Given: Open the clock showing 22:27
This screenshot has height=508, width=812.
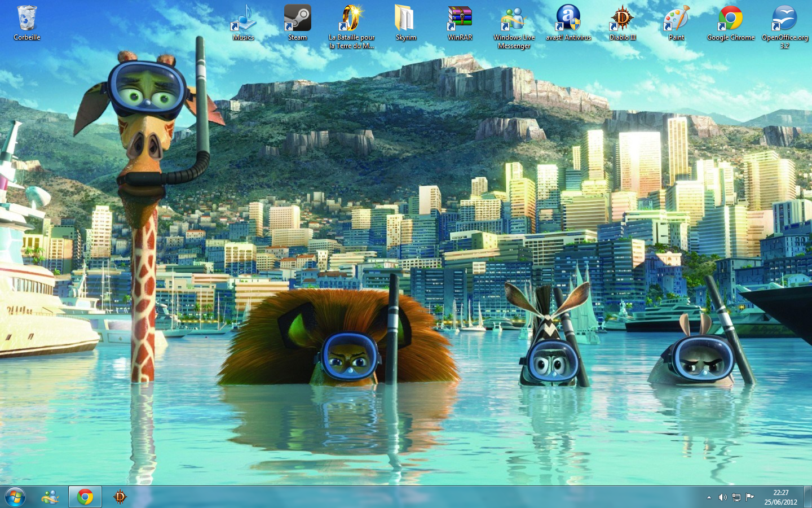Looking at the screenshot, I should click(780, 497).
